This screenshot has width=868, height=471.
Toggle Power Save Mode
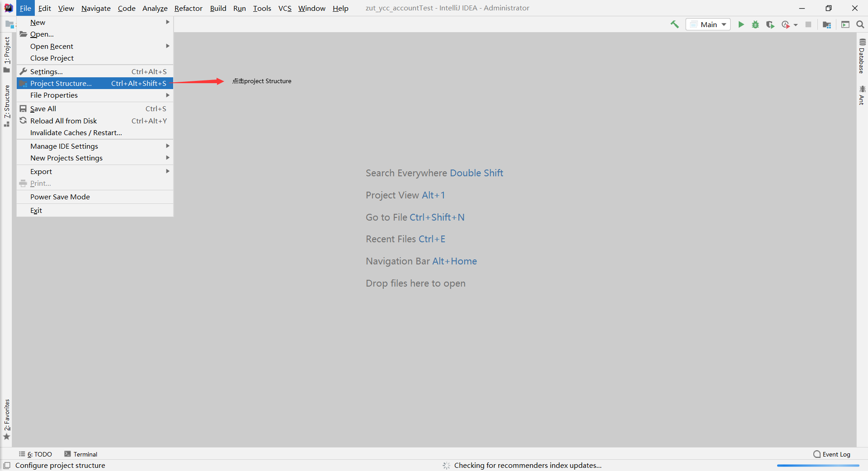pyautogui.click(x=95, y=197)
